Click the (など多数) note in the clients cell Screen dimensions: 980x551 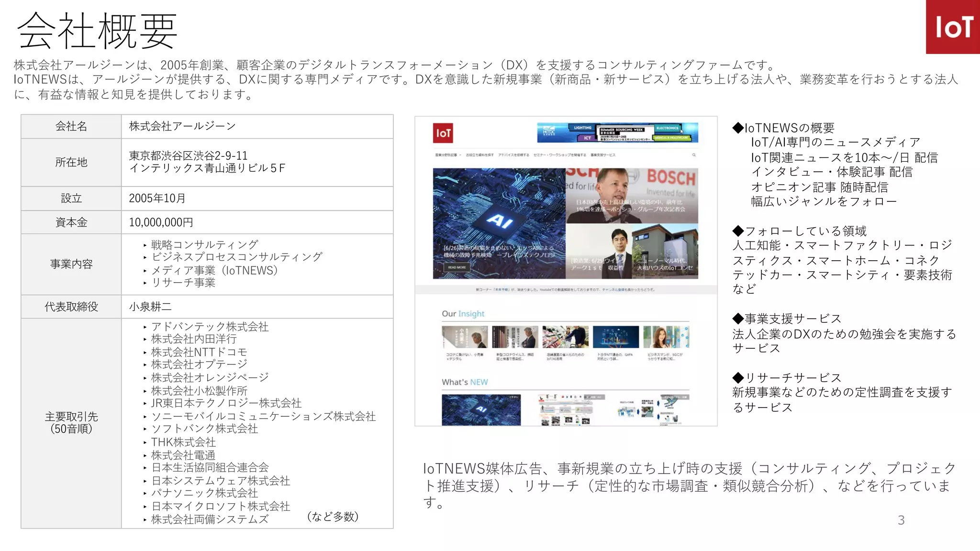[x=333, y=517]
